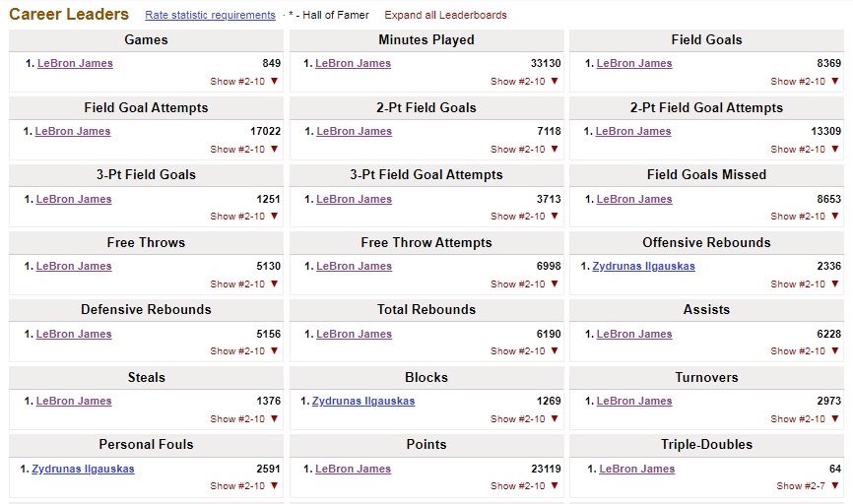Image resolution: width=853 pixels, height=504 pixels.
Task: Open Zydrunas Ilgauskas under Offensive Rebounds
Action: coord(643,266)
